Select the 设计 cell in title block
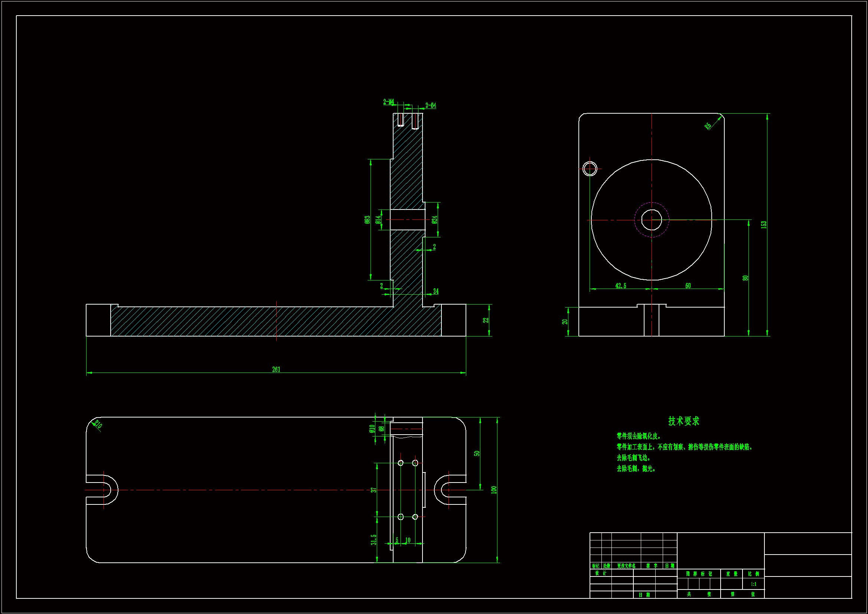The height and width of the screenshot is (614, 868). click(x=600, y=573)
